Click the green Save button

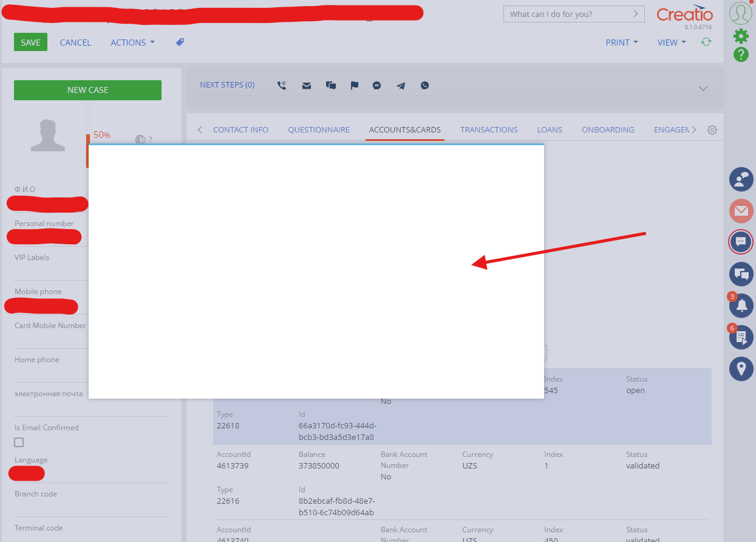pos(30,42)
